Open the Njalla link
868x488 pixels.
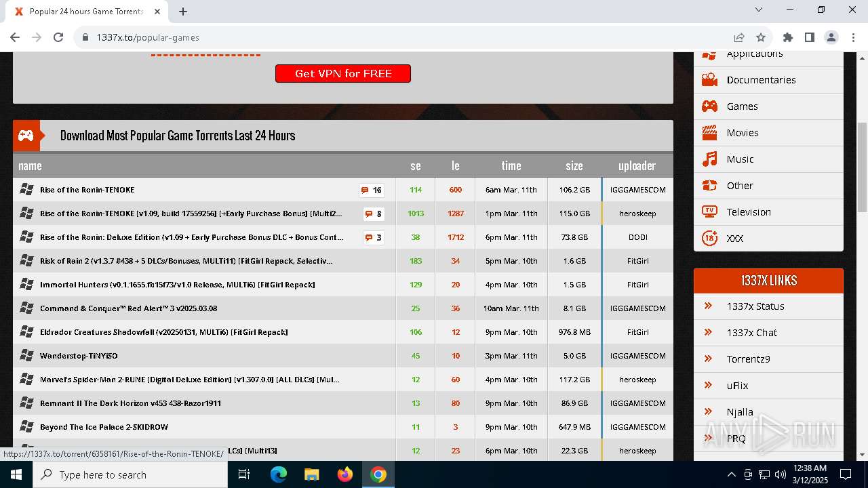740,412
